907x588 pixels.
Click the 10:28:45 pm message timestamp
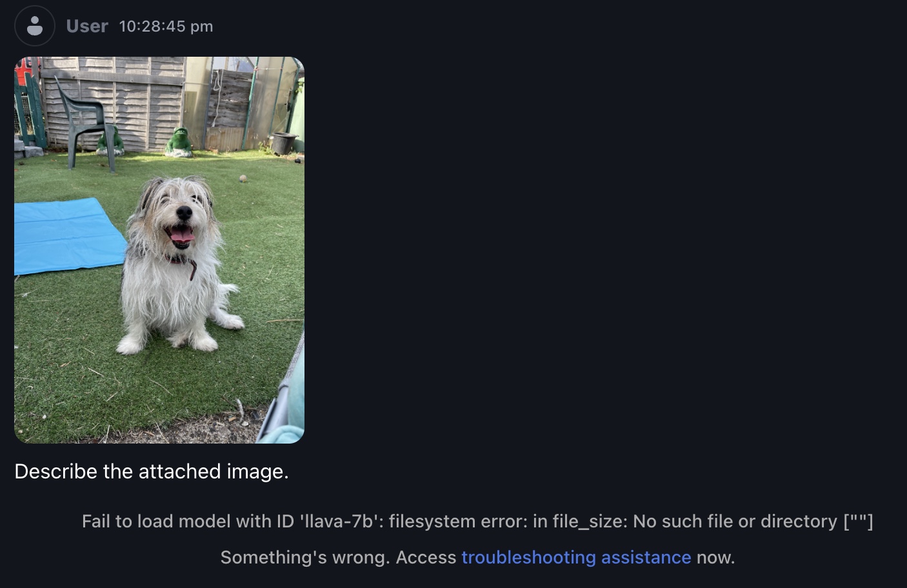[166, 26]
